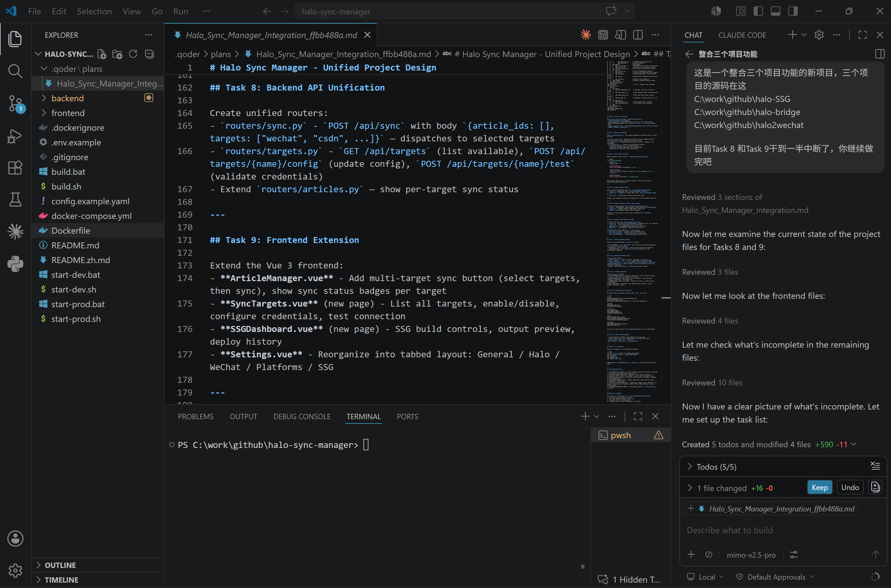Open the Selection menu
Screen dimensions: 891x588
pos(95,11)
